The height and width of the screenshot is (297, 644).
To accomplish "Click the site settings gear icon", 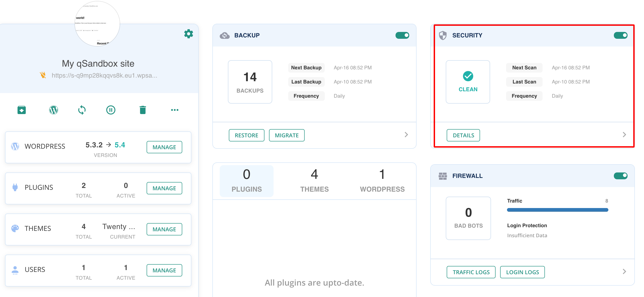I will (188, 34).
